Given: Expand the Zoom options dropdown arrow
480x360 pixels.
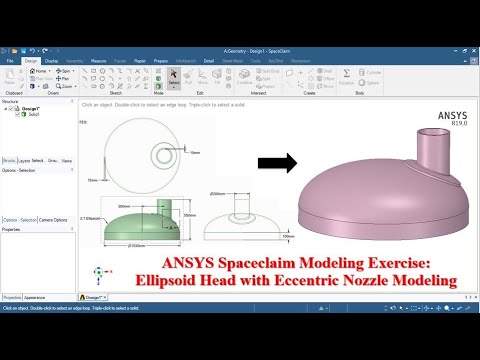Looking at the screenshot, I should (x=75, y=86).
